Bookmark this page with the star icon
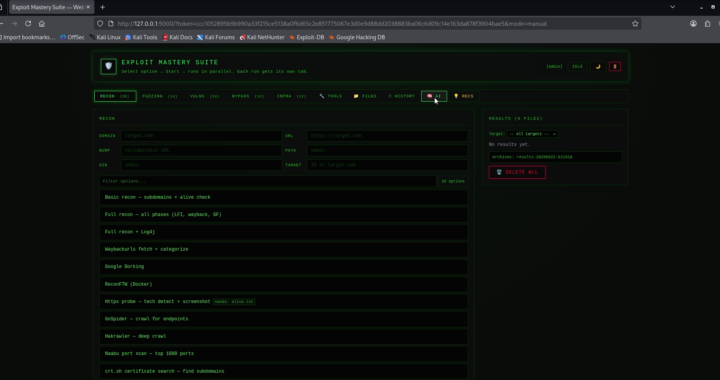Viewport: 720px width, 380px height. (635, 23)
